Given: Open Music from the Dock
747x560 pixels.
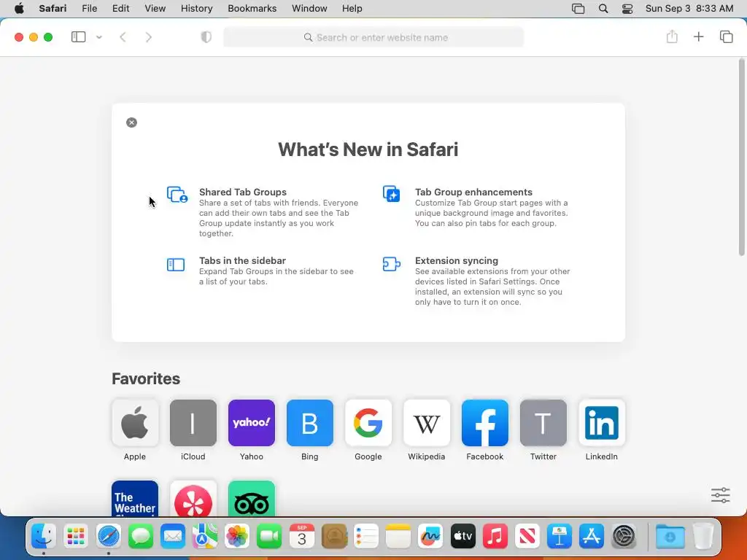Looking at the screenshot, I should (495, 536).
